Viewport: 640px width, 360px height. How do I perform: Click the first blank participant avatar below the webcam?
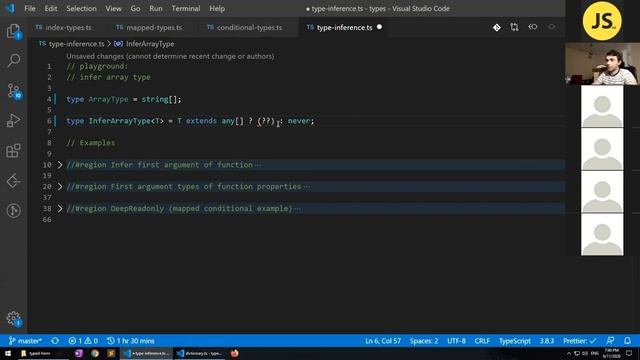(x=602, y=106)
